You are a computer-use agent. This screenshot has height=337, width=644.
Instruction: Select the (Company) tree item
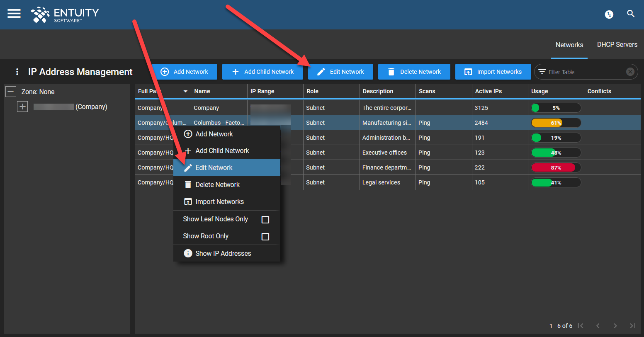[x=70, y=107]
